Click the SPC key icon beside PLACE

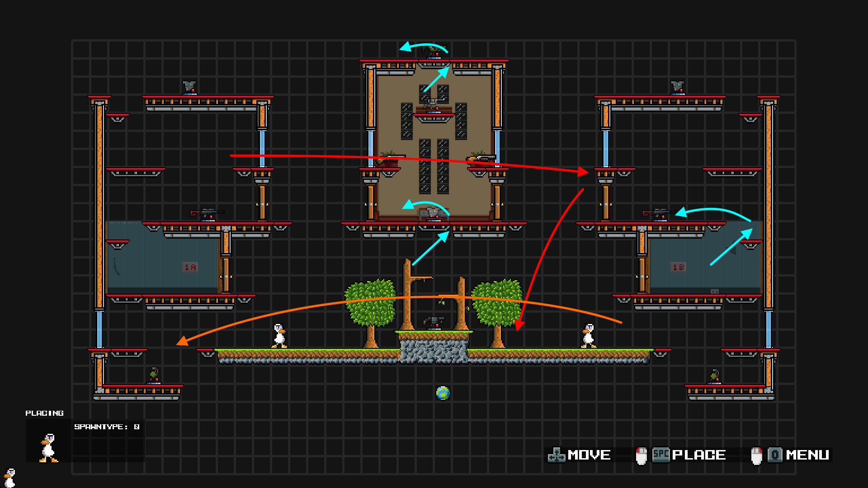pyautogui.click(x=660, y=454)
